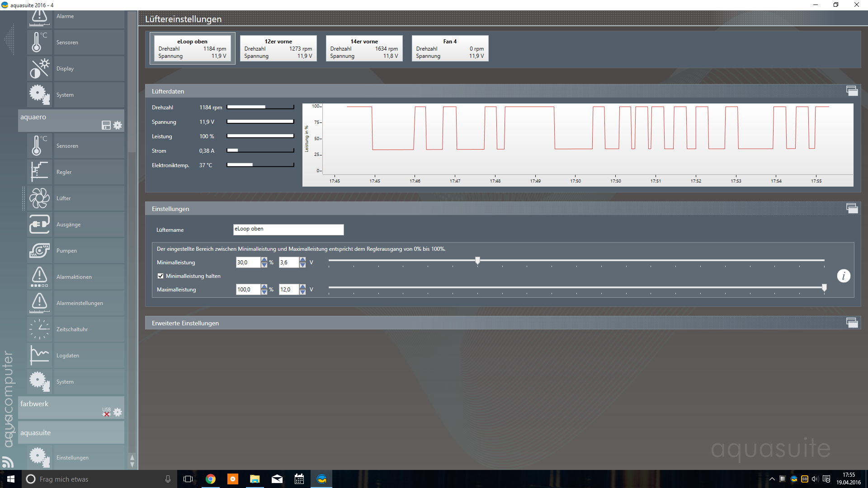Select the 12er vorne fan tab

[278, 48]
